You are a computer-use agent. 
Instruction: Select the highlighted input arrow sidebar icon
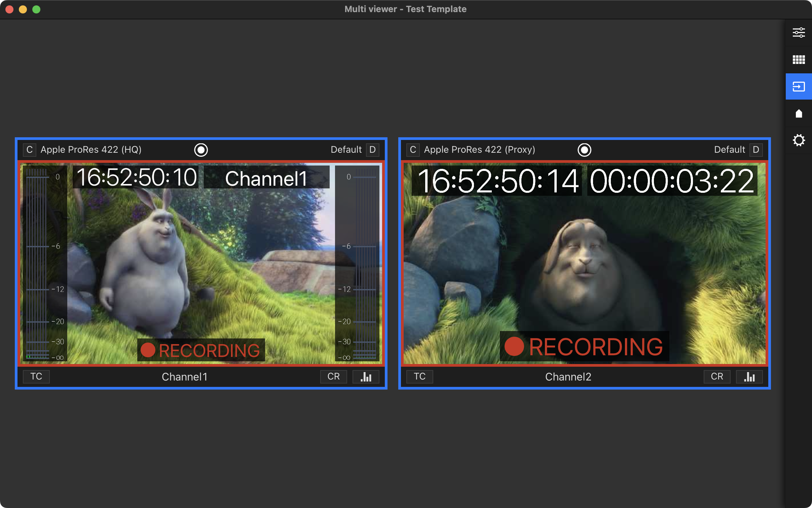[x=799, y=86]
